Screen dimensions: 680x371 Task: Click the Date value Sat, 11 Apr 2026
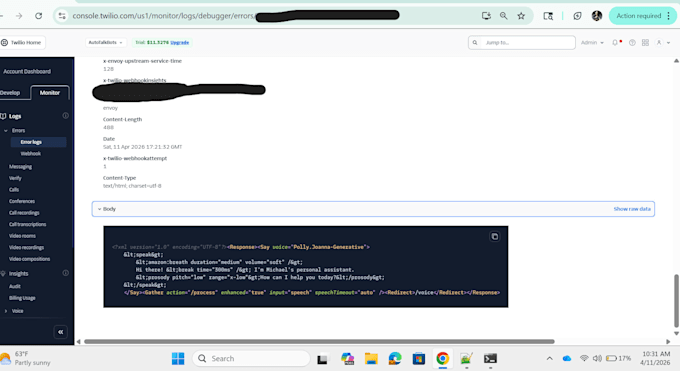point(142,147)
